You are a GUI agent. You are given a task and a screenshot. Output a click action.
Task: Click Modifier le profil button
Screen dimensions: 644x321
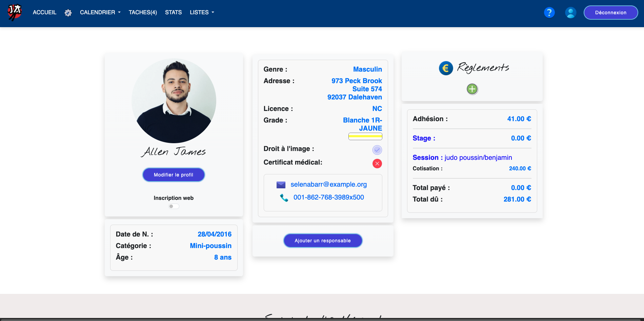pyautogui.click(x=174, y=175)
